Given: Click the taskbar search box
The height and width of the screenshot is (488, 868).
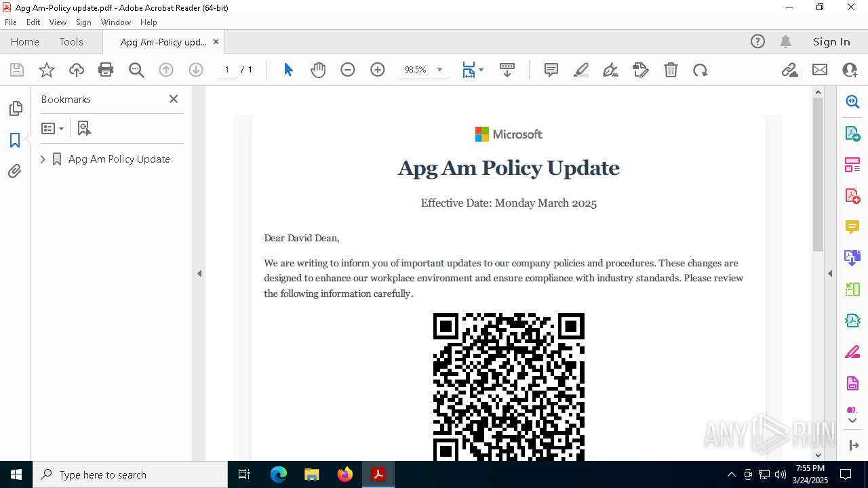Looking at the screenshot, I should point(130,474).
